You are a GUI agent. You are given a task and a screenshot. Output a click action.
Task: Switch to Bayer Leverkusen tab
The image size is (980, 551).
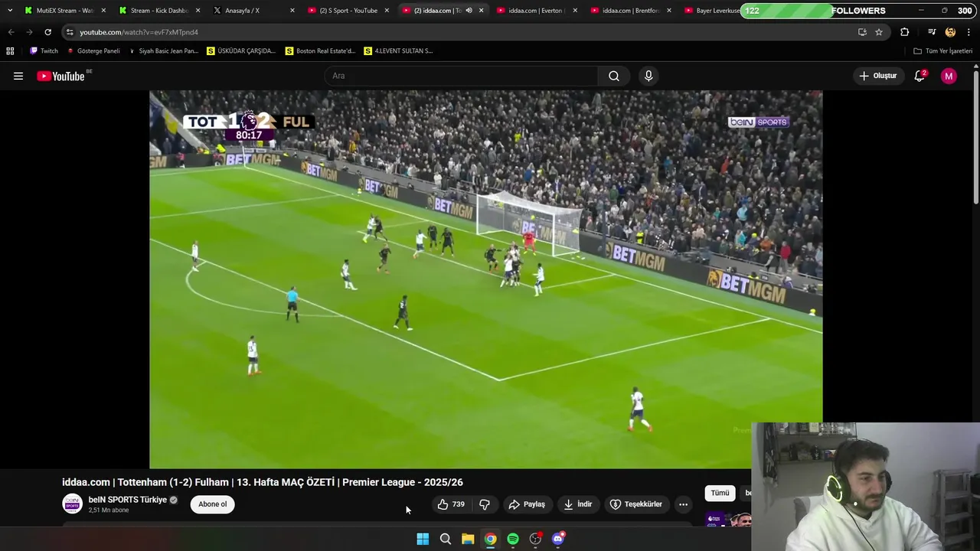tap(710, 11)
